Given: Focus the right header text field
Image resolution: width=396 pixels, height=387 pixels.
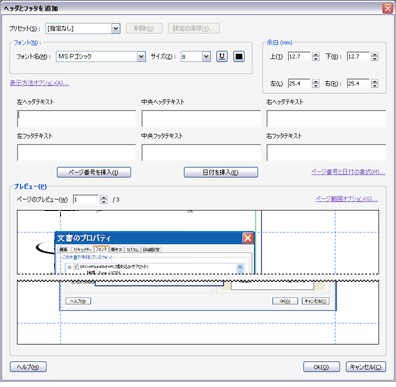Looking at the screenshot, I should 326,118.
